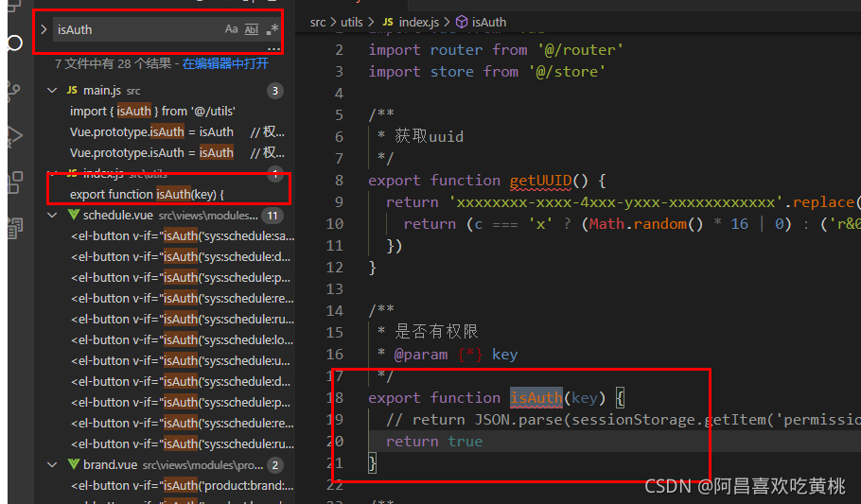This screenshot has height=504, width=861.
Task: Open result isAuth('sys:schedule:lo...
Action: [x=183, y=340]
